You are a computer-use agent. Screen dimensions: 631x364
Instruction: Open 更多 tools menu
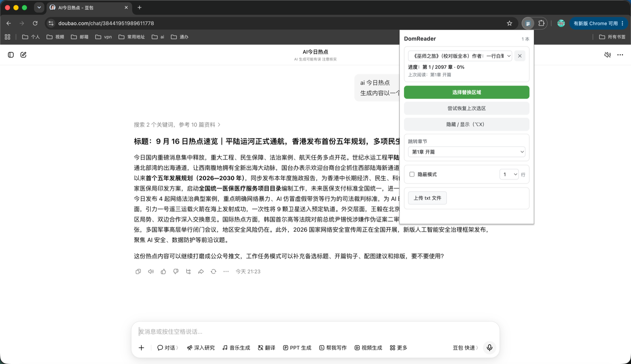[x=398, y=348]
